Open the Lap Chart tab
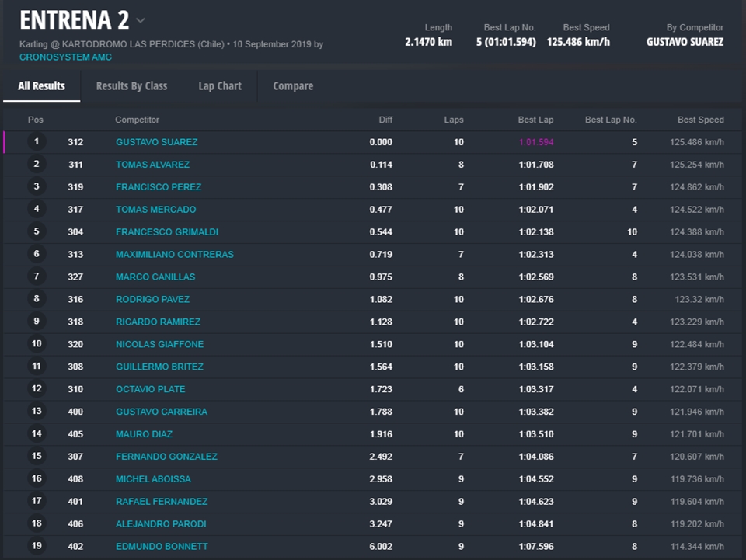The height and width of the screenshot is (560, 746). [x=220, y=86]
